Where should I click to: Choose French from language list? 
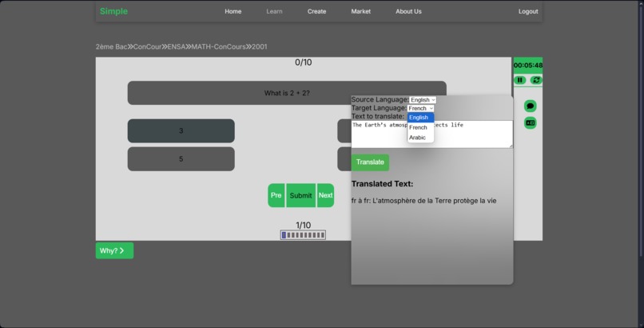click(420, 127)
